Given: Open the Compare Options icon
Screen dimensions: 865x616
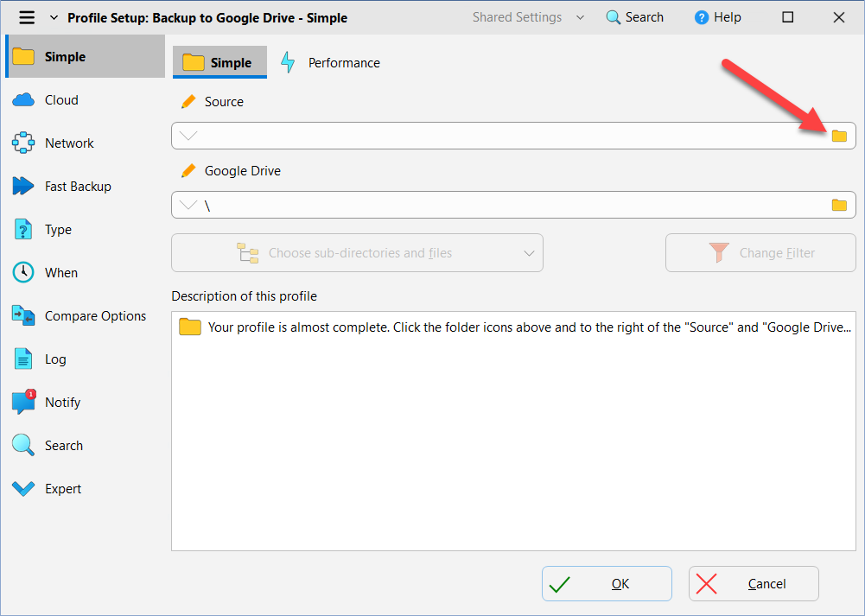Looking at the screenshot, I should tap(23, 315).
